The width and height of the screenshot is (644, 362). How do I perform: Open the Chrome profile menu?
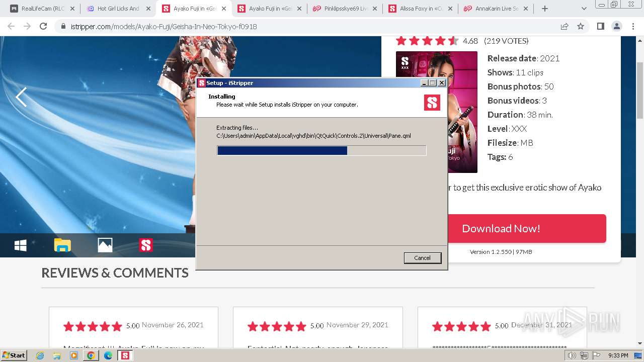point(616,26)
